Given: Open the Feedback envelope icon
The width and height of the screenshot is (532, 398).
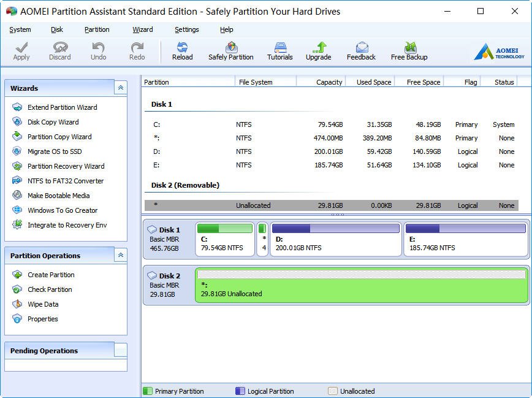Looking at the screenshot, I should (x=361, y=50).
